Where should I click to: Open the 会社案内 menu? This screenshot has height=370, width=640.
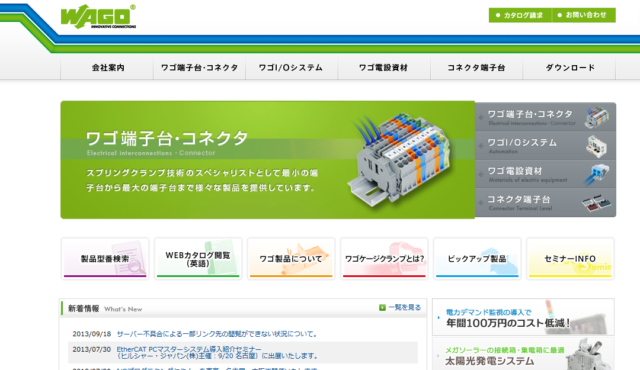(x=107, y=68)
